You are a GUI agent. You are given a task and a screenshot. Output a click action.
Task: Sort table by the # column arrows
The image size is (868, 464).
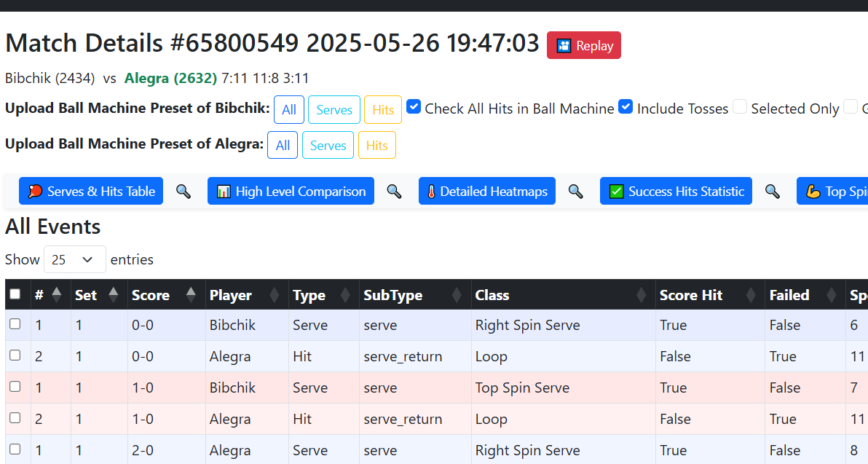(x=57, y=295)
